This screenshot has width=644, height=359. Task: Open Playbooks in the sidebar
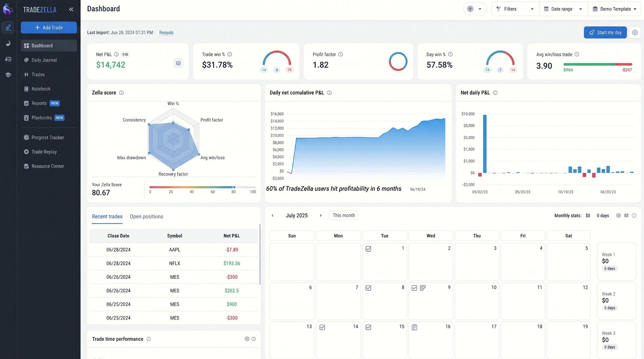pyautogui.click(x=49, y=118)
